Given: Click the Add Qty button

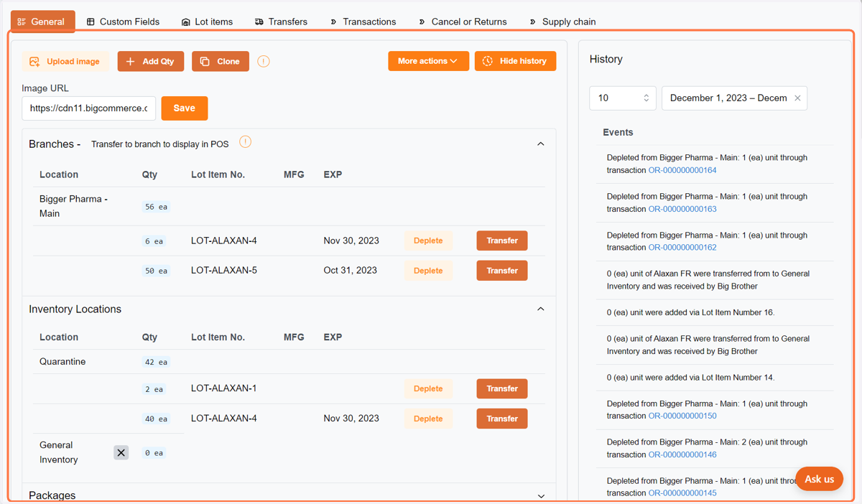Looking at the screenshot, I should [151, 62].
